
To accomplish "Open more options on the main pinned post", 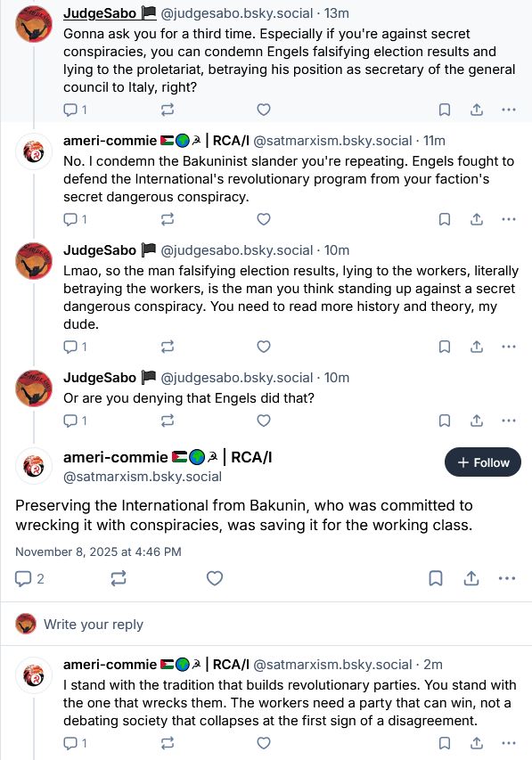I will 507,578.
